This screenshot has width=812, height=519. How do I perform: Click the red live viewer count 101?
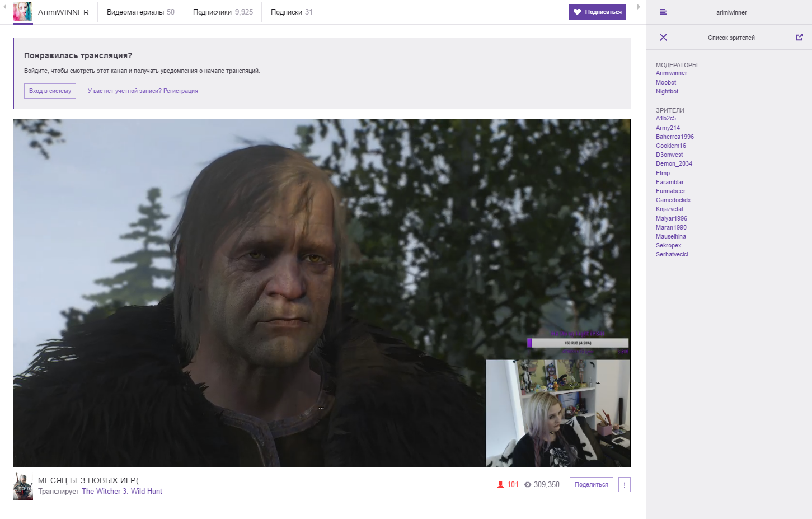click(x=508, y=485)
